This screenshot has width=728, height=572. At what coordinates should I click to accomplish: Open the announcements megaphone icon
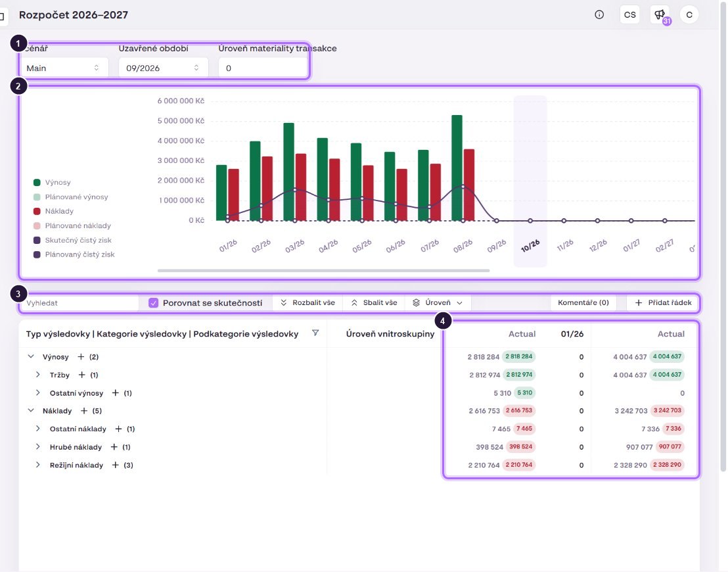660,15
